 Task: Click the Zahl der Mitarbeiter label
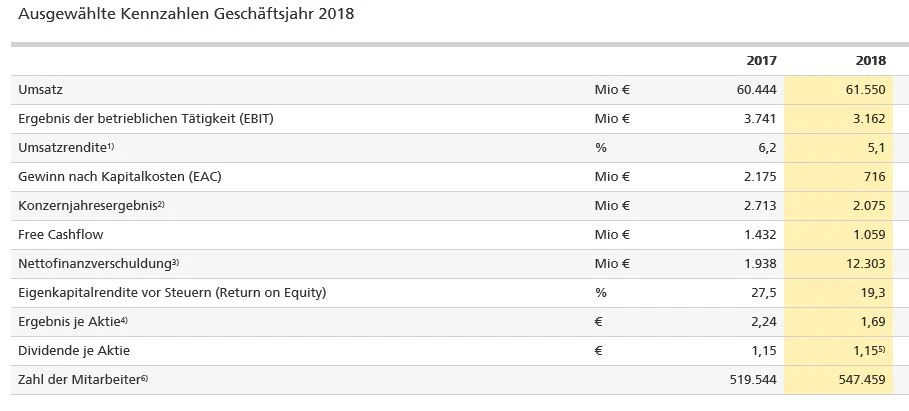81,380
